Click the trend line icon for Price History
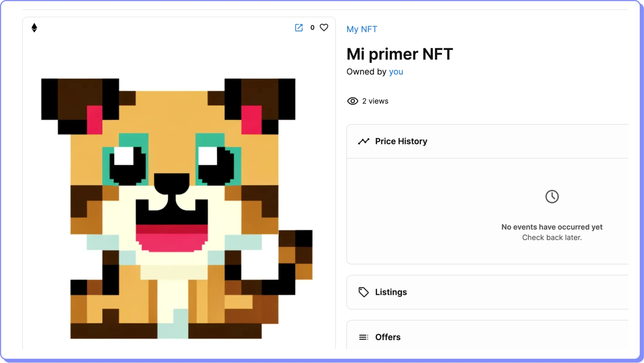Viewport: 644px width, 363px height. click(x=363, y=141)
